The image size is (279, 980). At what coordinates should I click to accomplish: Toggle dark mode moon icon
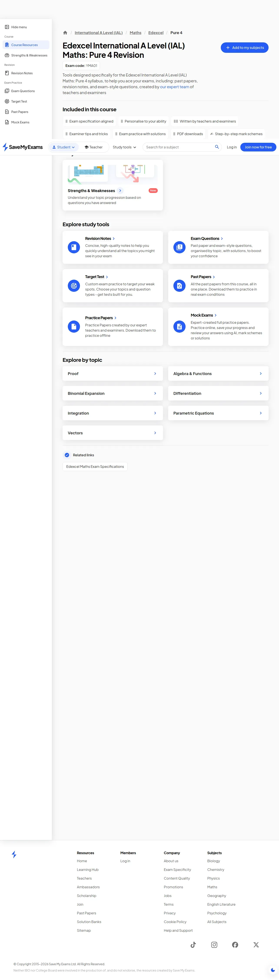[272, 970]
